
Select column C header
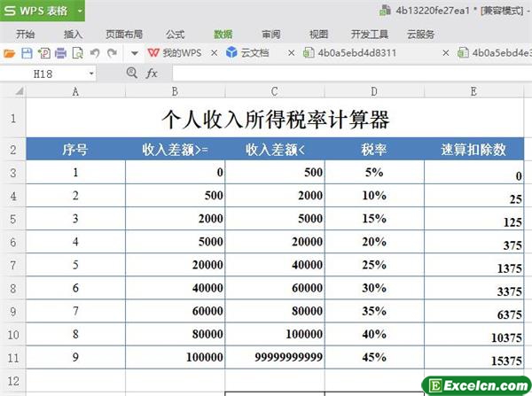(x=275, y=91)
